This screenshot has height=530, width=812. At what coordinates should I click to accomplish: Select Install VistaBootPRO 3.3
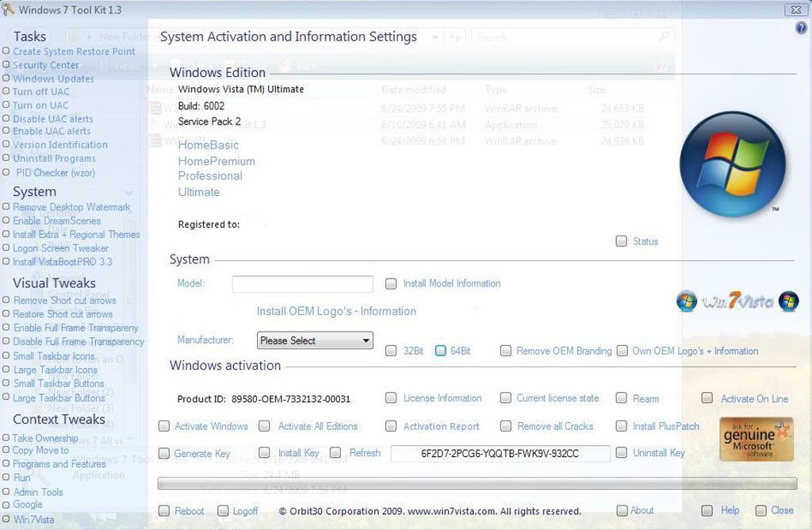pyautogui.click(x=6, y=262)
